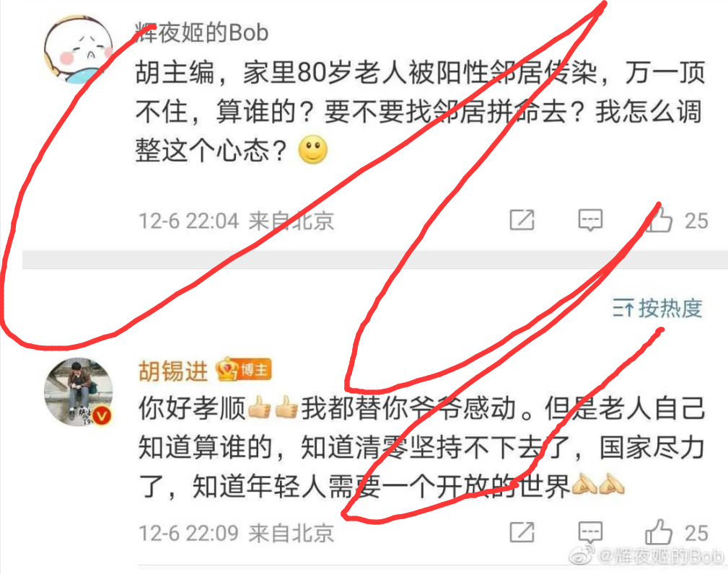This screenshot has height=574, width=728.
Task: Click the orange V verified badge
Action: tap(102, 415)
